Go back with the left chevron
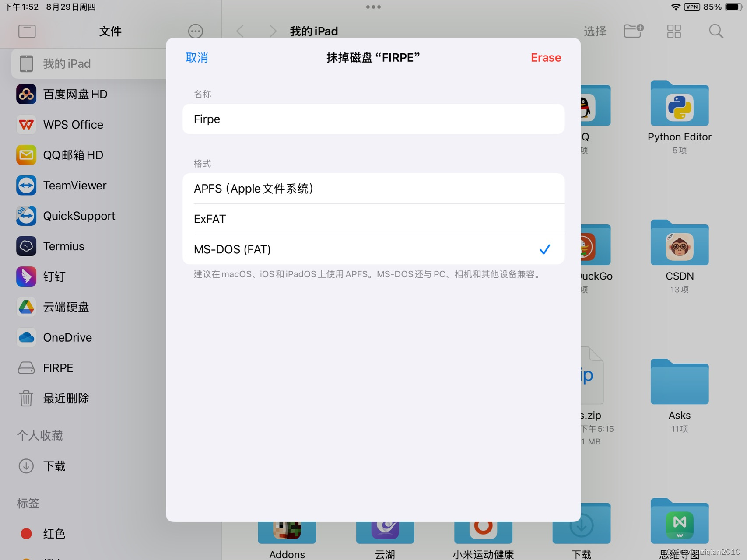747x560 pixels. pyautogui.click(x=240, y=31)
